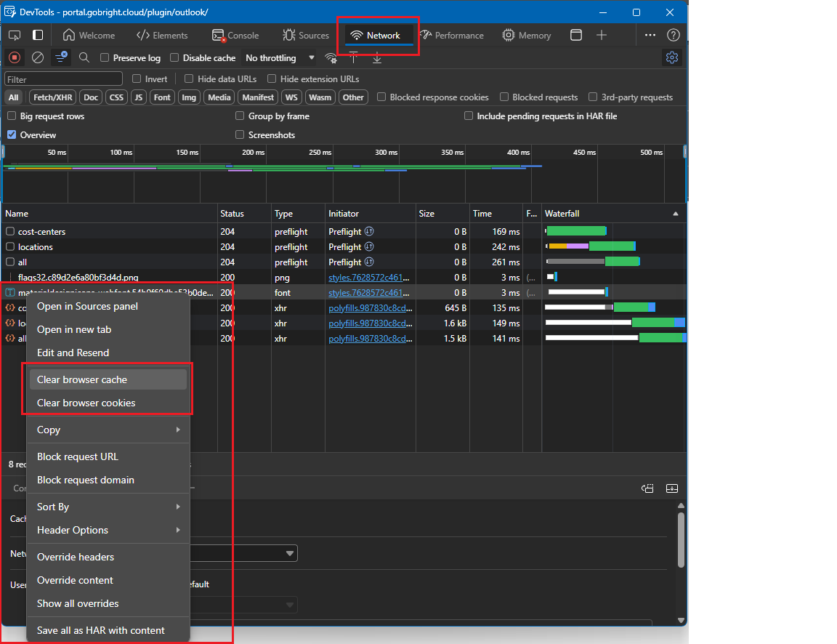Click into the Filter text field
The width and height of the screenshot is (837, 644).
coord(63,79)
